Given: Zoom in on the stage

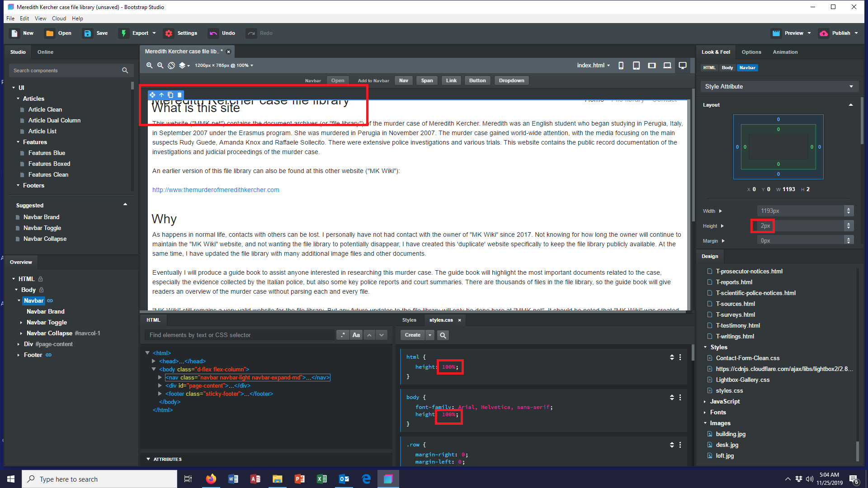Looking at the screenshot, I should click(149, 66).
